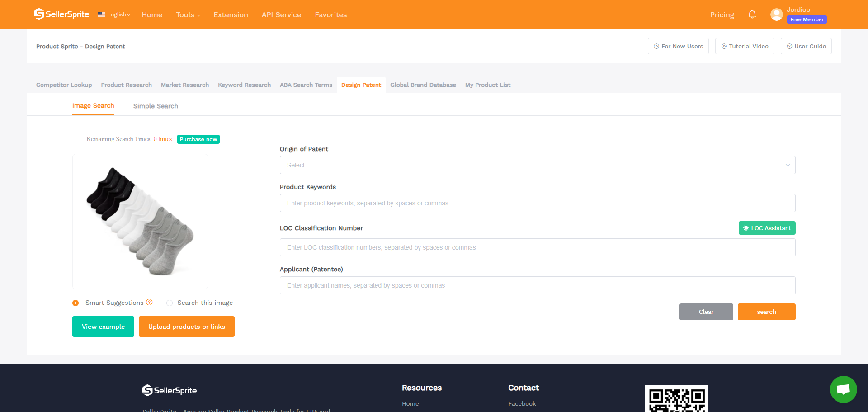Click the footer Facebook contact link
Image resolution: width=868 pixels, height=412 pixels.
(x=522, y=403)
